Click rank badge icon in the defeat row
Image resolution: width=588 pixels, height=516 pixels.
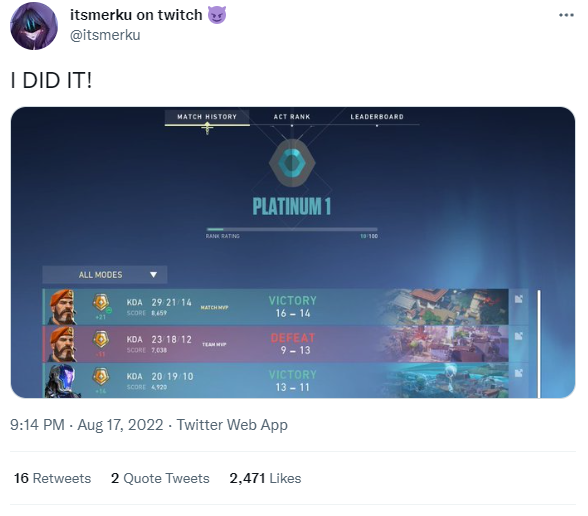coord(100,339)
